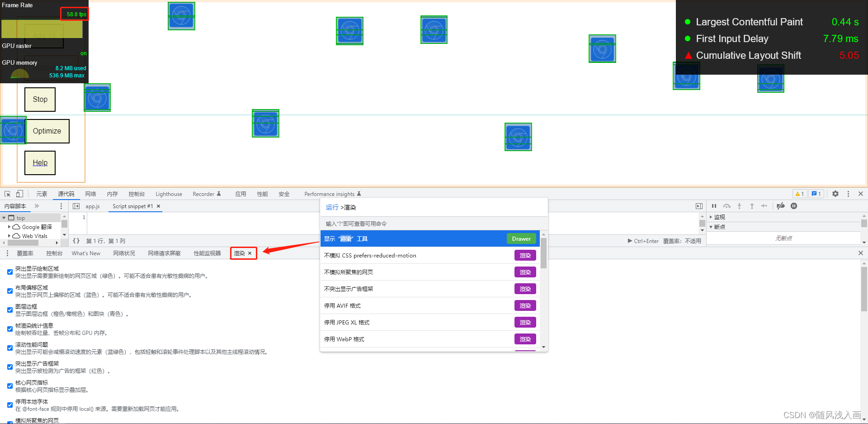Collapse the top frame tree node
The width and height of the screenshot is (868, 424).
(4, 218)
